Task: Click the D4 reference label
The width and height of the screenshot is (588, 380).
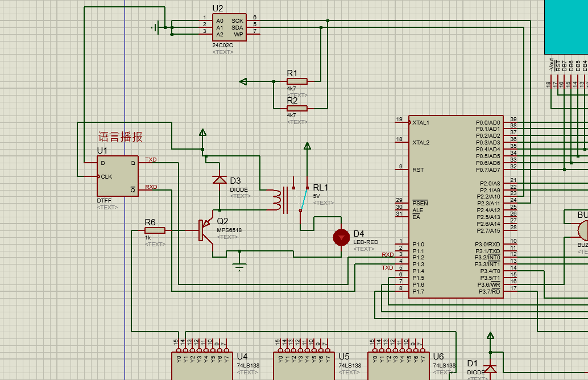Action: pyautogui.click(x=359, y=234)
